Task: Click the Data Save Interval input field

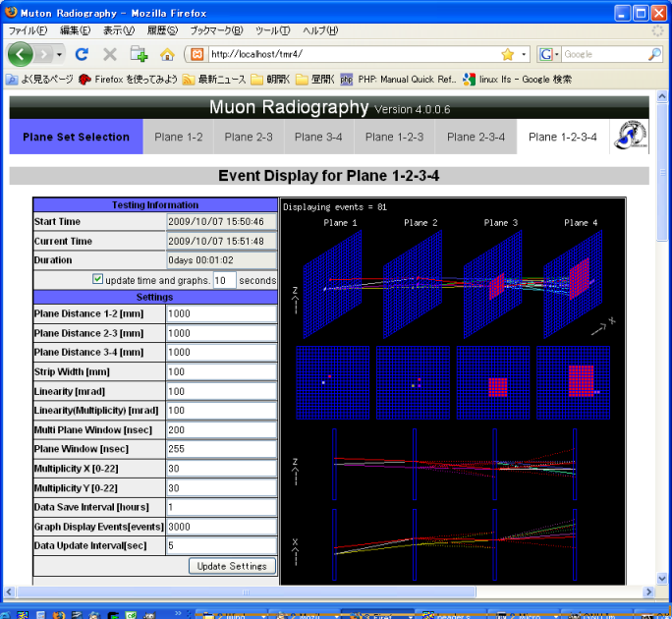Action: pyautogui.click(x=221, y=507)
